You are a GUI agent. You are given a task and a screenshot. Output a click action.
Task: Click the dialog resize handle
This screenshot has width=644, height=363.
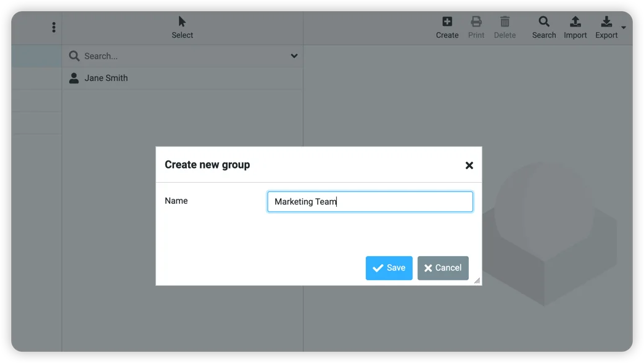tap(477, 282)
